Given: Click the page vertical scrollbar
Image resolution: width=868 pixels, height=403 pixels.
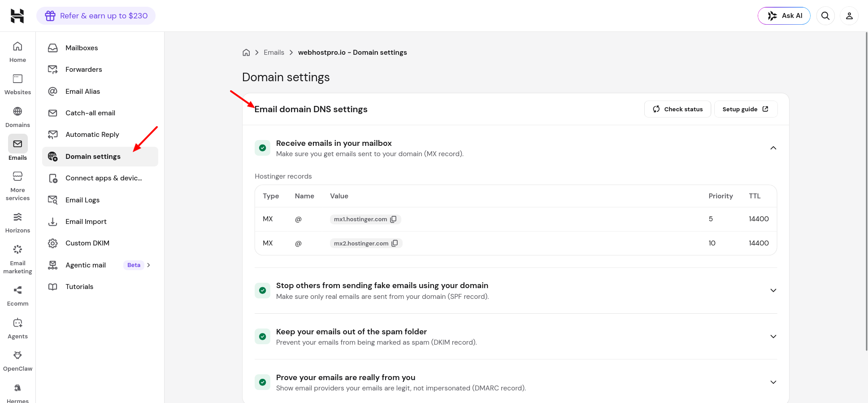Looking at the screenshot, I should tap(866, 191).
